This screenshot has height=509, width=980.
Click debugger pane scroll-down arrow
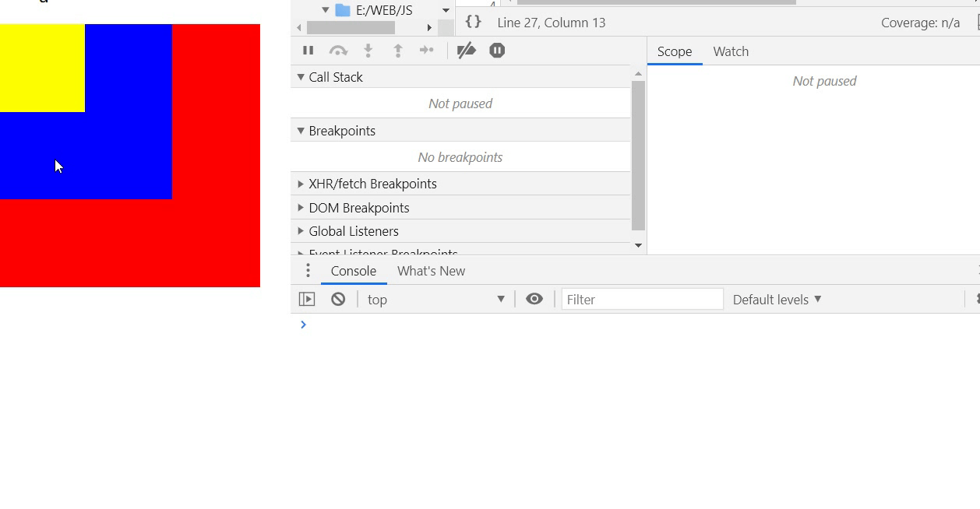pyautogui.click(x=638, y=245)
